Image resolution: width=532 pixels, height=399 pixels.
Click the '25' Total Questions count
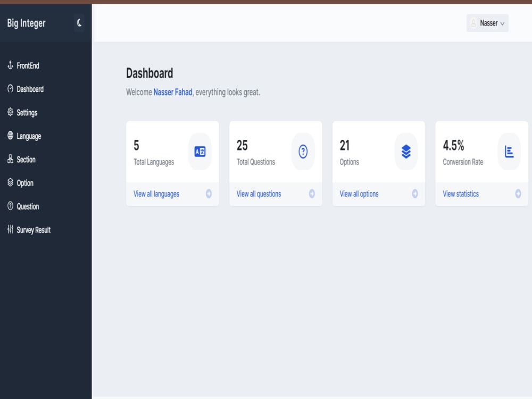pos(242,146)
